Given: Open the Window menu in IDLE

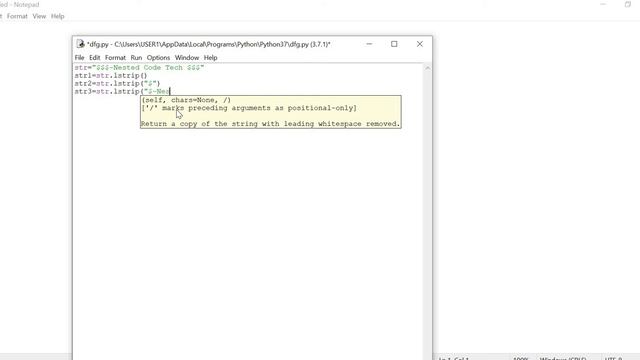Looking at the screenshot, I should coord(187,58).
